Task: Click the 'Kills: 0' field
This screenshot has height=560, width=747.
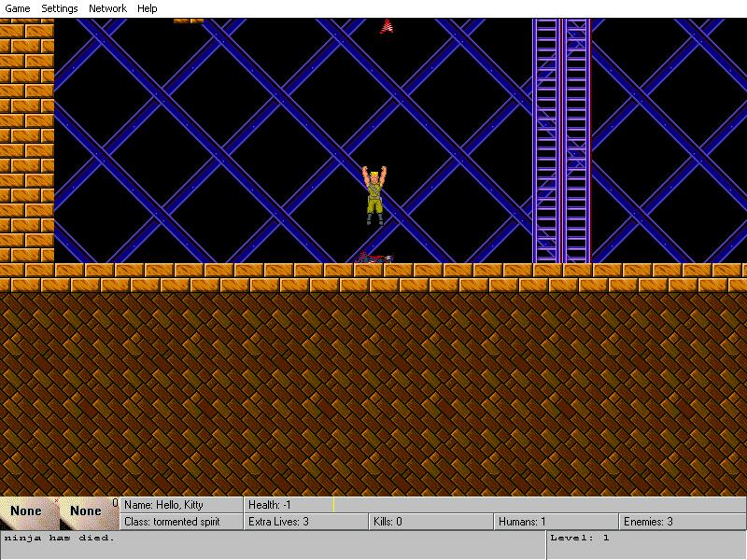Action: pyautogui.click(x=431, y=522)
